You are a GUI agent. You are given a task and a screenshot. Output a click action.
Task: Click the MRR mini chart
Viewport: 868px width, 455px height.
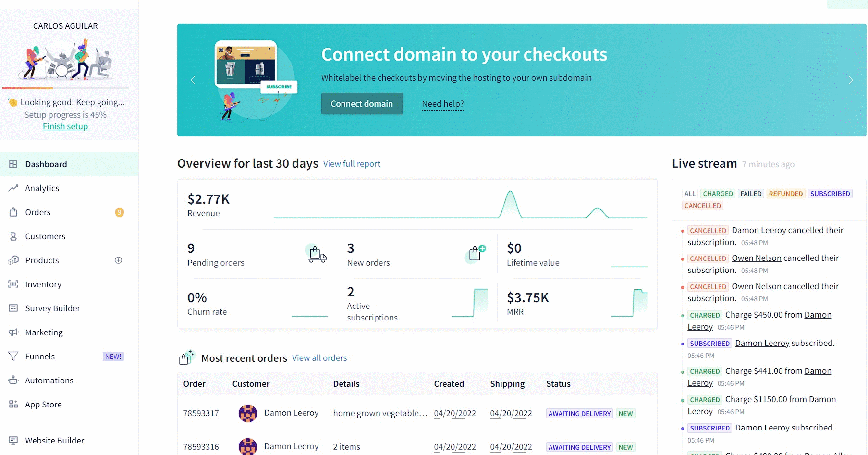(629, 303)
